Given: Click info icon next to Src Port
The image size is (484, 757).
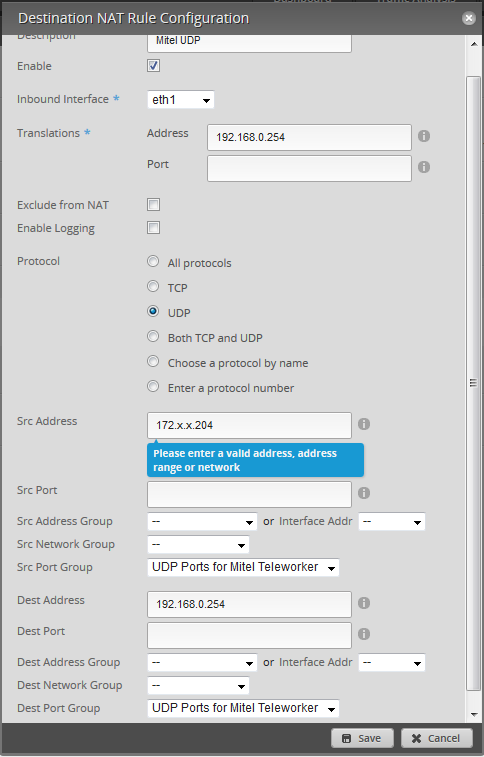Looking at the screenshot, I should click(364, 493).
